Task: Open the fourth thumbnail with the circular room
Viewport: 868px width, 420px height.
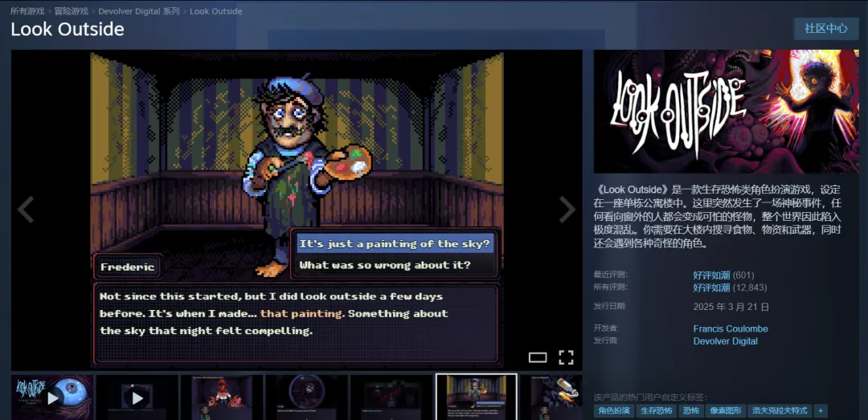Action: tap(307, 397)
